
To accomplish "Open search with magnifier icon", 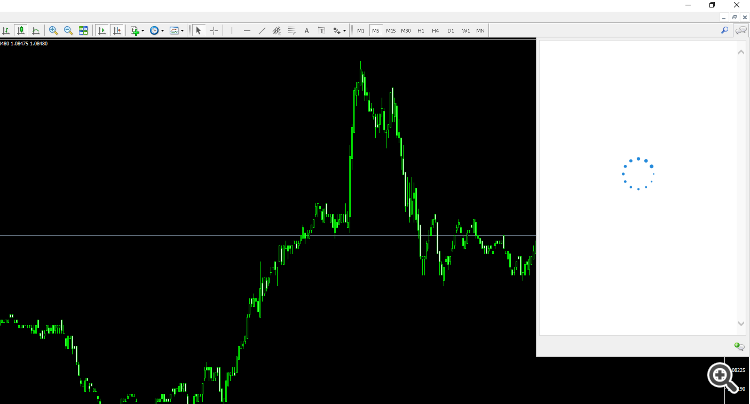I will pyautogui.click(x=725, y=31).
